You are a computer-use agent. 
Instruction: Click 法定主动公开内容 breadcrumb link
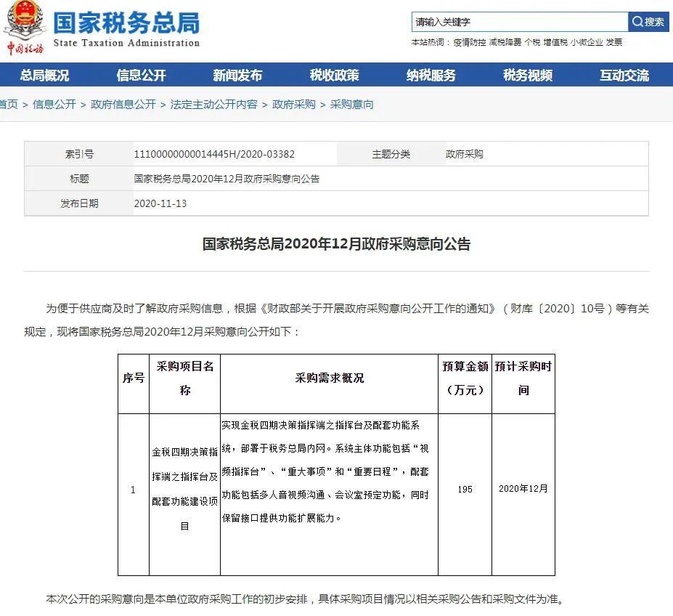tap(213, 105)
